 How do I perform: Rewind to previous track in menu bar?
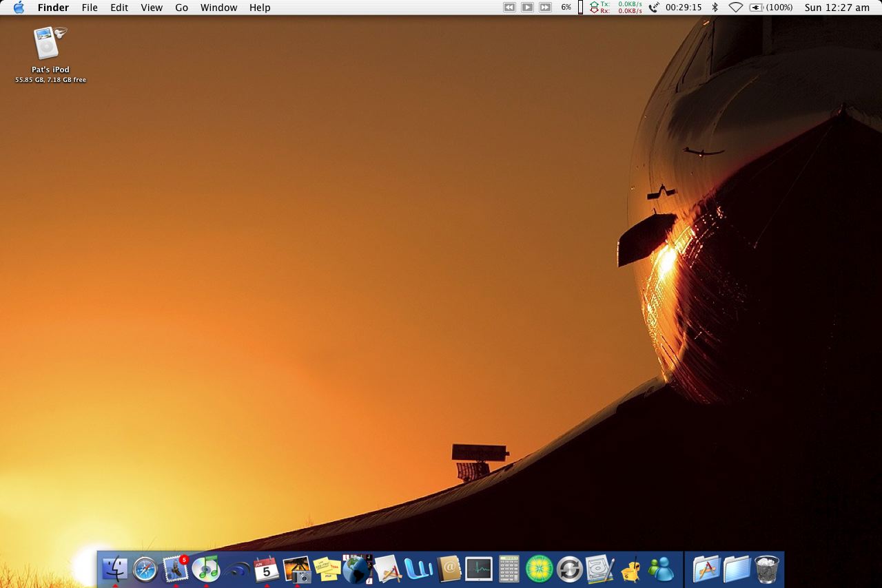[509, 8]
